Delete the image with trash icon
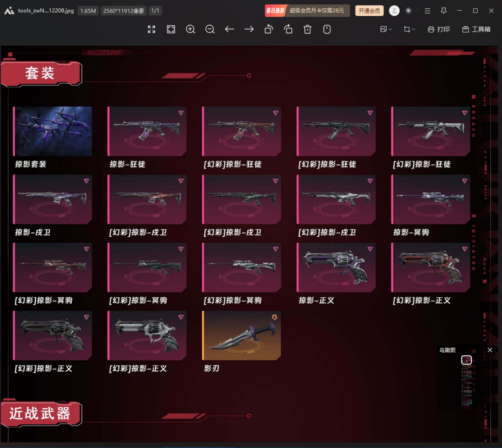This screenshot has height=448, width=502. pos(307,29)
